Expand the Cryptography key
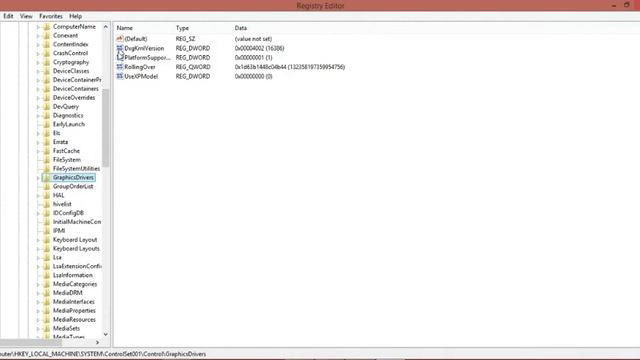Image resolution: width=640 pixels, height=360 pixels. tap(38, 62)
